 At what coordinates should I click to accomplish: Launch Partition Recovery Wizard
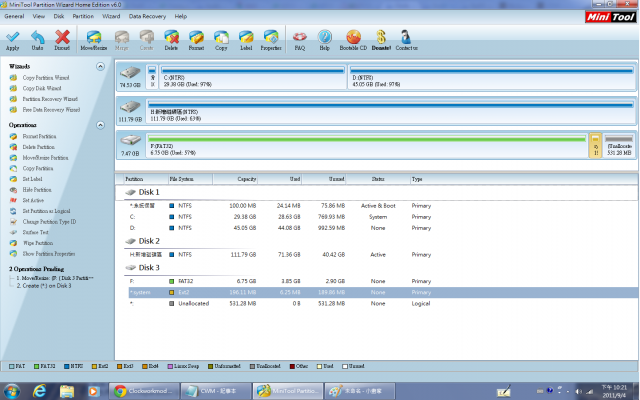pos(50,99)
